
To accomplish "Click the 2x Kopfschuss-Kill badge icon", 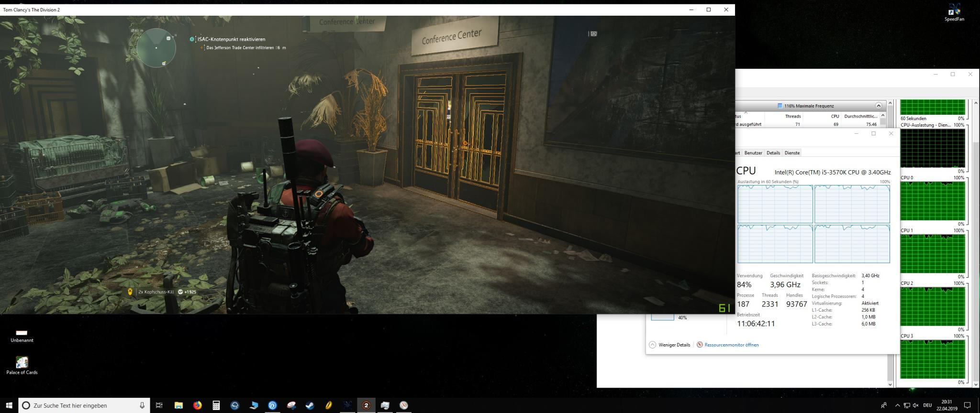I will coord(130,292).
